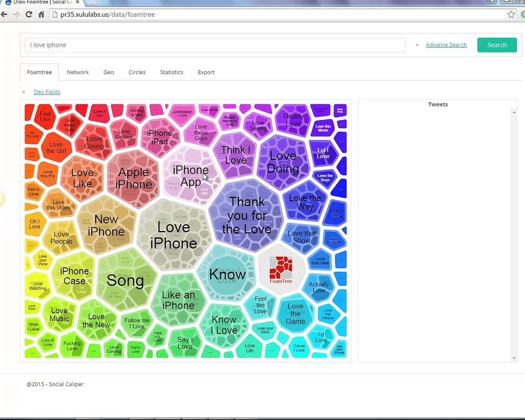Select the 'Love the Girl' cell
This screenshot has height=420, width=525.
56,148
